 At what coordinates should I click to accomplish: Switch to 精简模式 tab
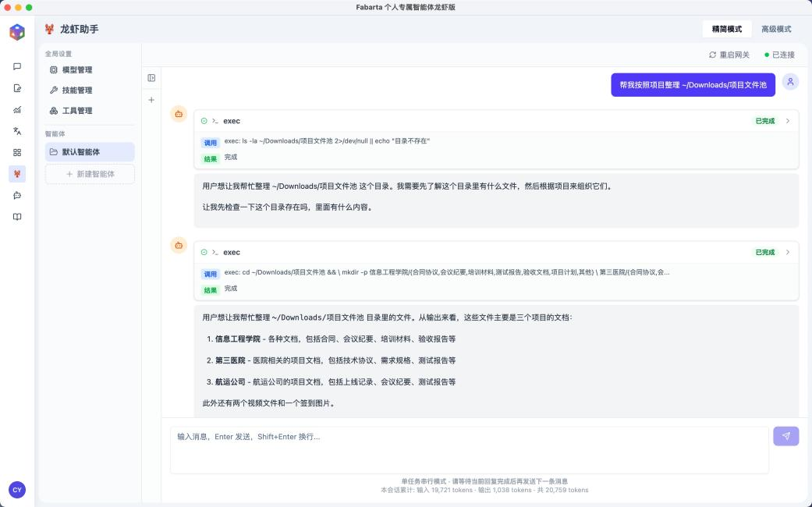[726, 29]
